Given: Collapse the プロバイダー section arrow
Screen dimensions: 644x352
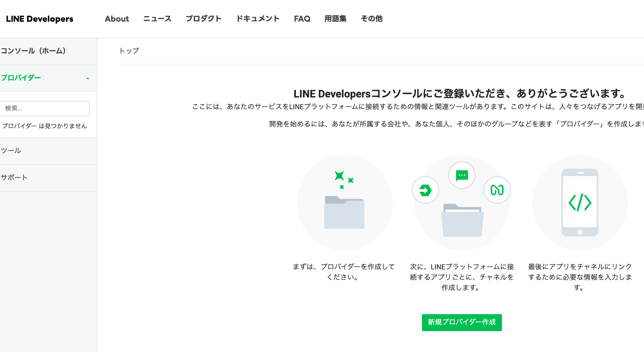Looking at the screenshot, I should (x=88, y=78).
